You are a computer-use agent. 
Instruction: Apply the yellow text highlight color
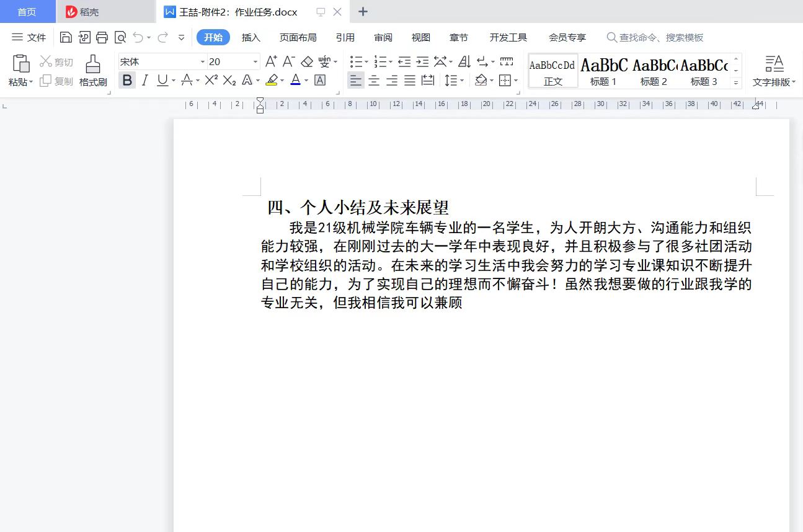pyautogui.click(x=272, y=80)
